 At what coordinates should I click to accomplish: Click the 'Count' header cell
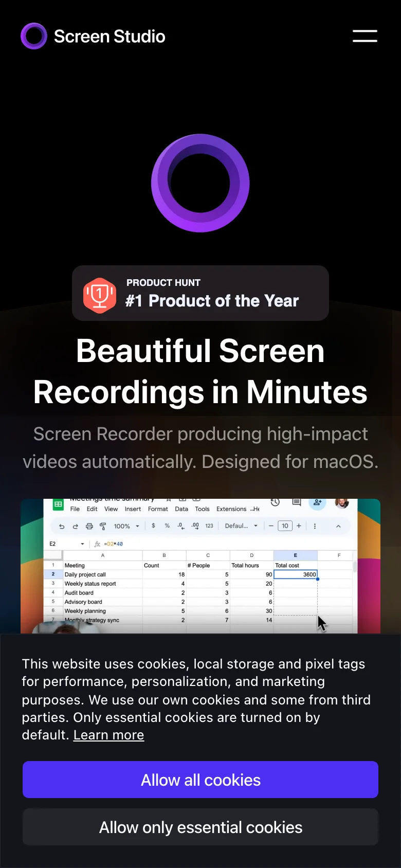[x=165, y=565]
